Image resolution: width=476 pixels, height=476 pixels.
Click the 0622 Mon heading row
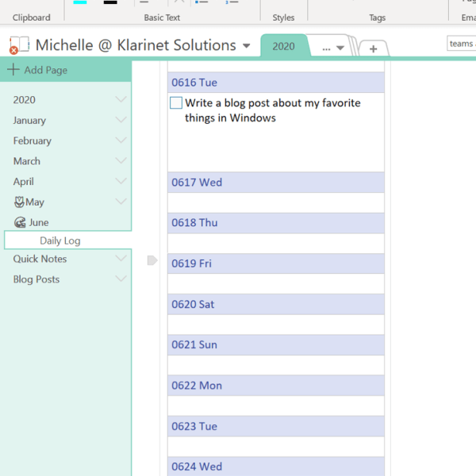275,386
